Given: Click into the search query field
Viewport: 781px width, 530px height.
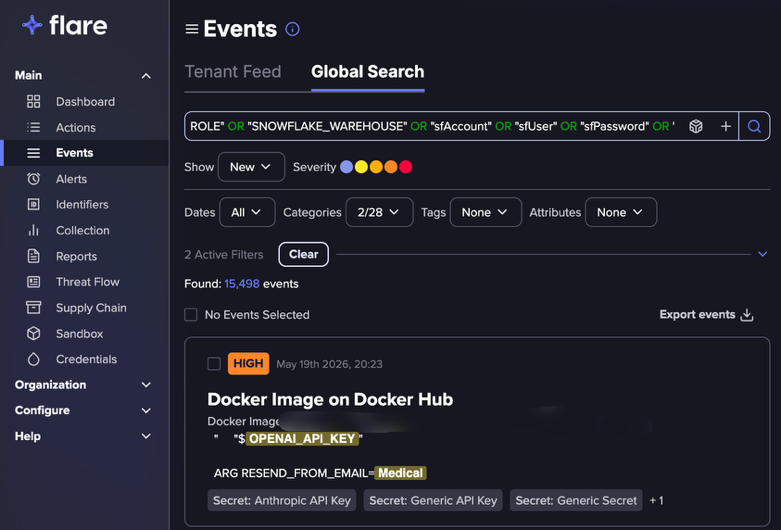Looking at the screenshot, I should (x=432, y=126).
